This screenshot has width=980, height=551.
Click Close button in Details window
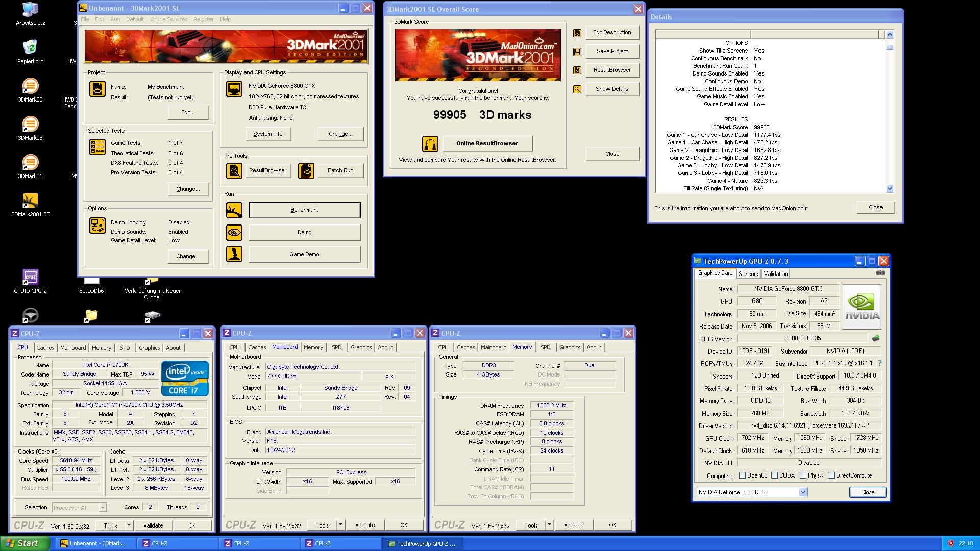click(875, 207)
